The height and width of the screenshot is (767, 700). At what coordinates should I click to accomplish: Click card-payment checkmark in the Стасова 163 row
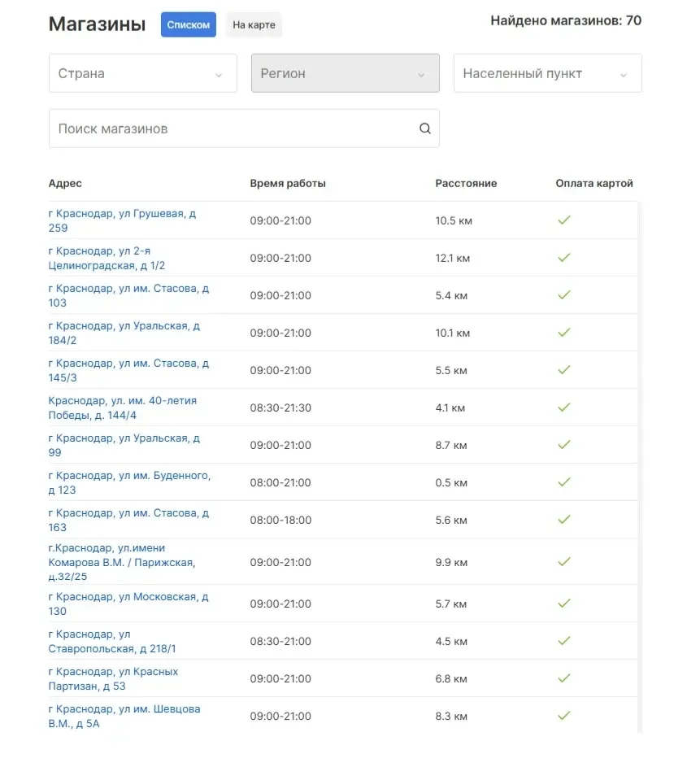pyautogui.click(x=564, y=520)
